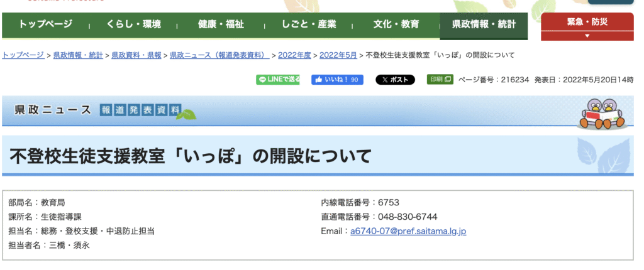Click the X ポスト share button

(395, 80)
